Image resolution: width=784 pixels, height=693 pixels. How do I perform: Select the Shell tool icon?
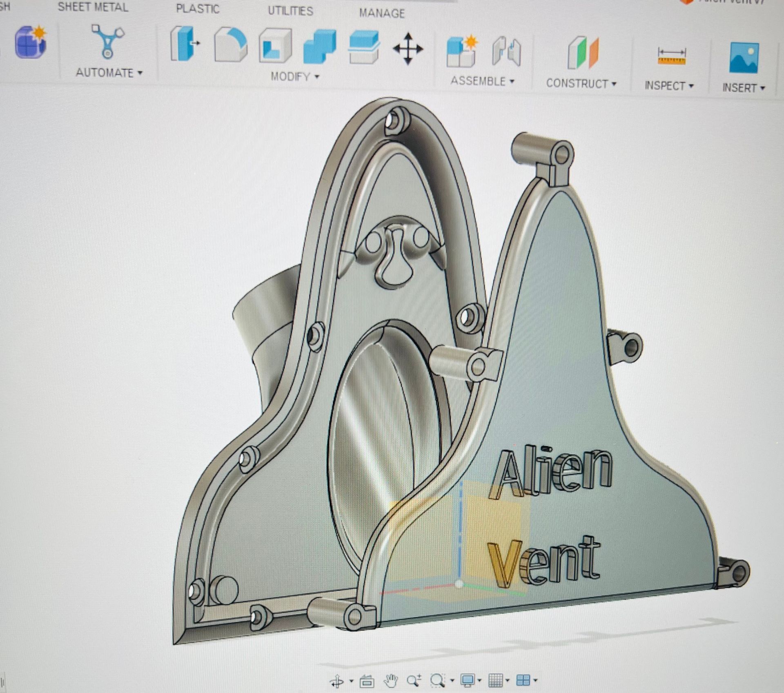point(275,46)
